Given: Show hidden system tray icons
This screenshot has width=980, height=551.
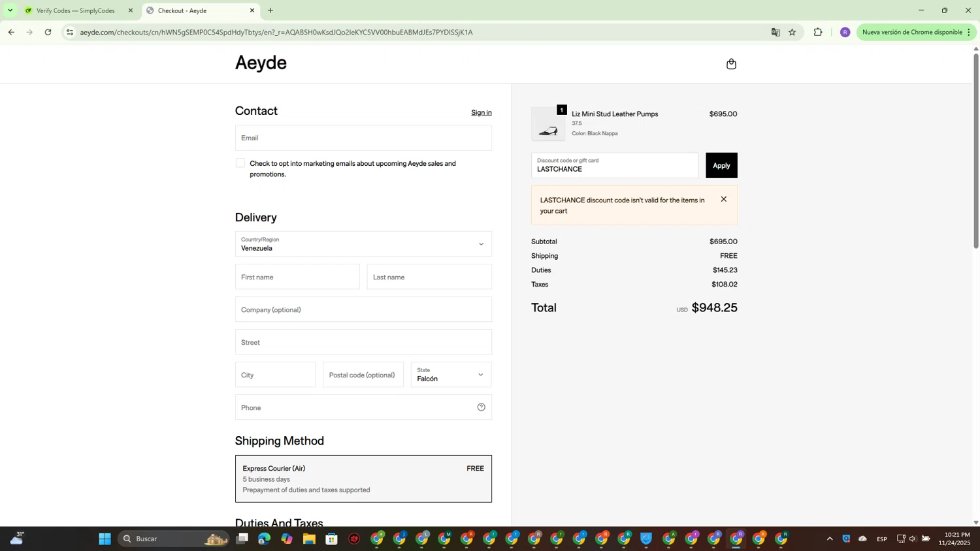Looking at the screenshot, I should [x=830, y=539].
